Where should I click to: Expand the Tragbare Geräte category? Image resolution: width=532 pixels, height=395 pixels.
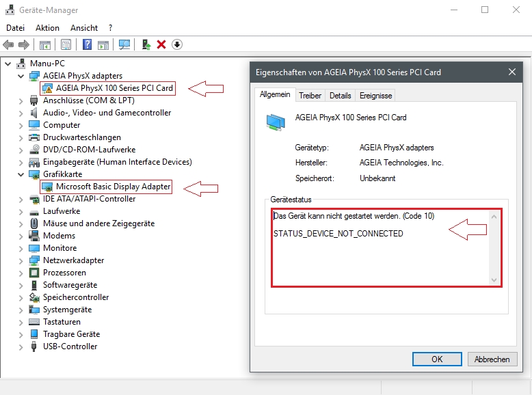pos(21,335)
